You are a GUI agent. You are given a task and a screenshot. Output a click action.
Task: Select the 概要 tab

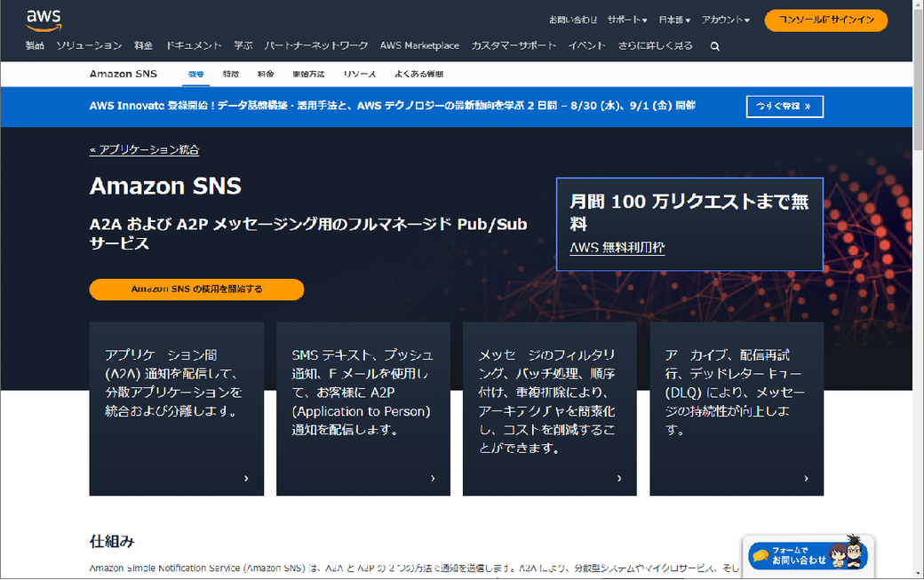tap(195, 75)
